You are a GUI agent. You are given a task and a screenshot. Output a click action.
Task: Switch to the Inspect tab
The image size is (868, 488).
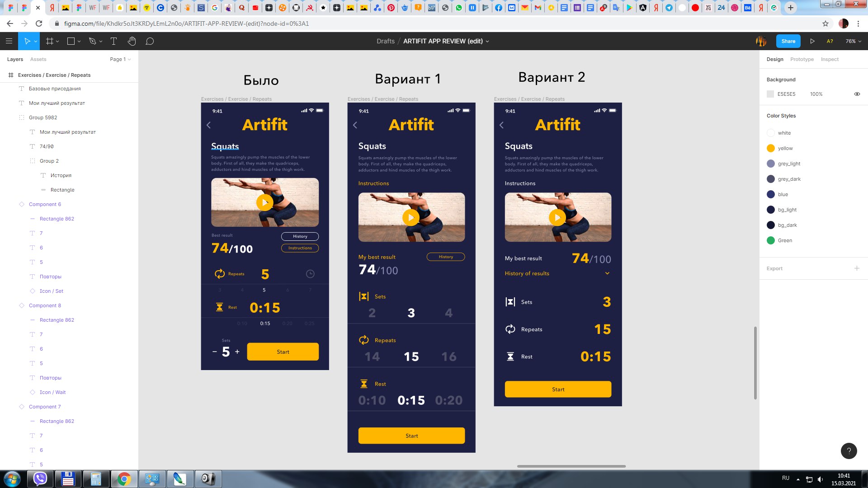(830, 59)
